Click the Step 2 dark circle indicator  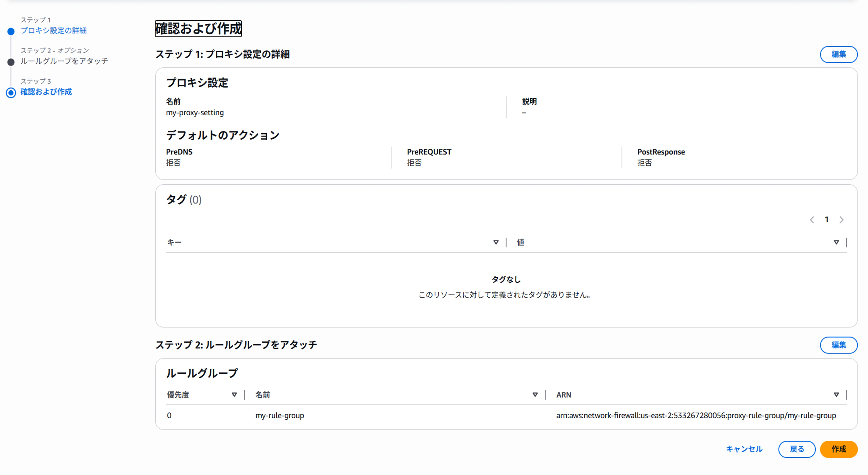click(x=11, y=62)
